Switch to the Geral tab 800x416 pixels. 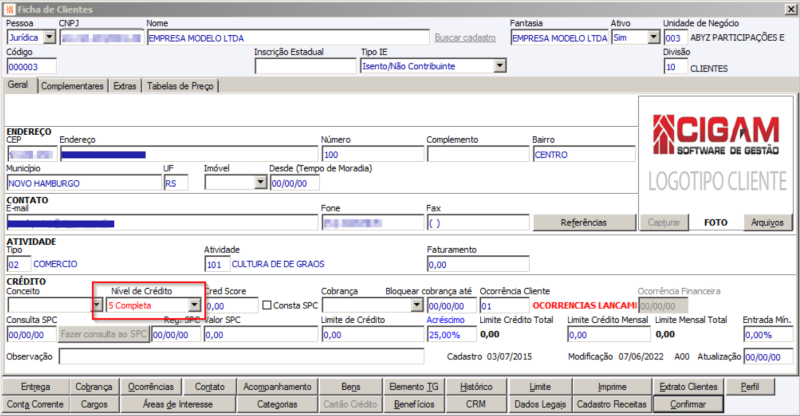click(x=18, y=85)
